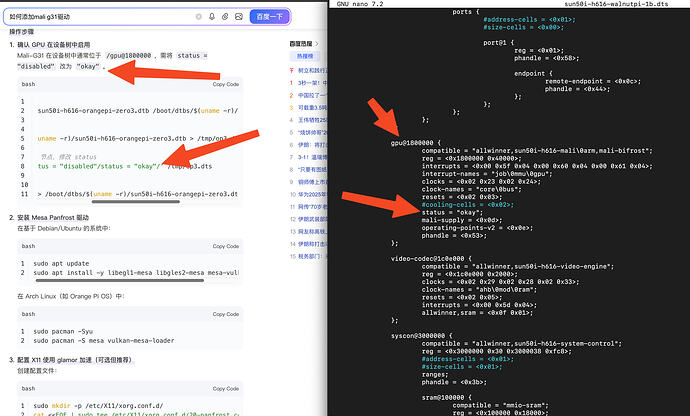Copy Code of the pacman block
Image resolution: width=690 pixels, height=416 pixels.
tap(225, 313)
